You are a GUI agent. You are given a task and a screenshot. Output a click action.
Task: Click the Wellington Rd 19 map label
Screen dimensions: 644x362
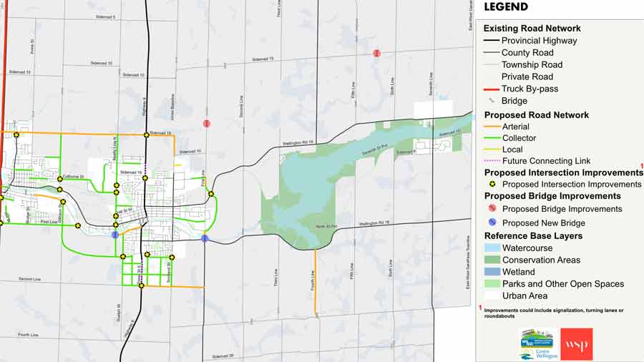tap(298, 143)
